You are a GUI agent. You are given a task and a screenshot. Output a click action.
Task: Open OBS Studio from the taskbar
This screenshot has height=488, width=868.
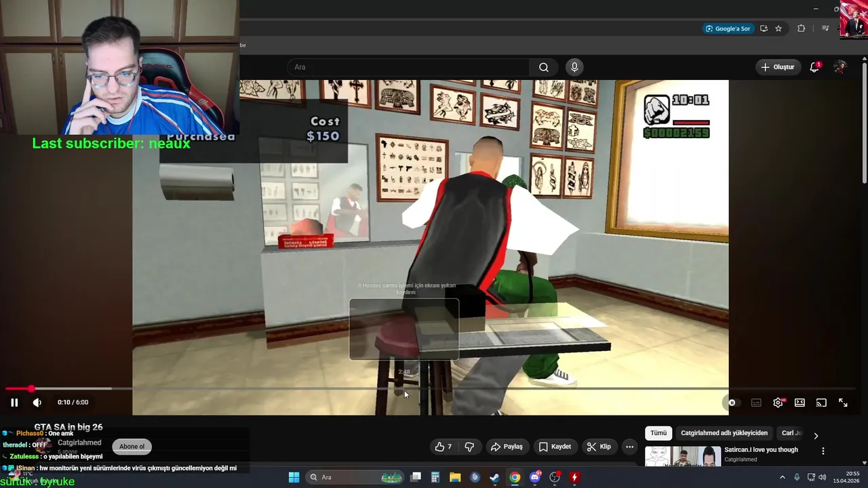[555, 477]
